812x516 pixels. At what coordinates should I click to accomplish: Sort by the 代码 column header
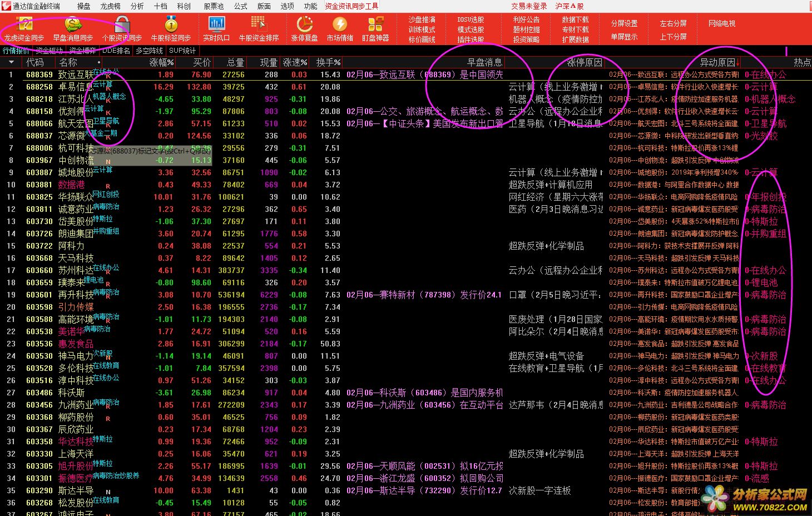click(x=34, y=62)
